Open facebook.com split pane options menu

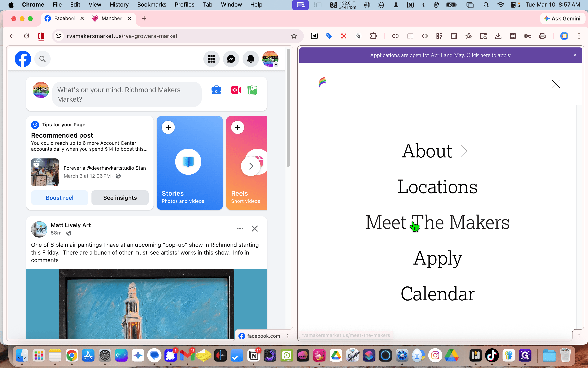[288, 336]
